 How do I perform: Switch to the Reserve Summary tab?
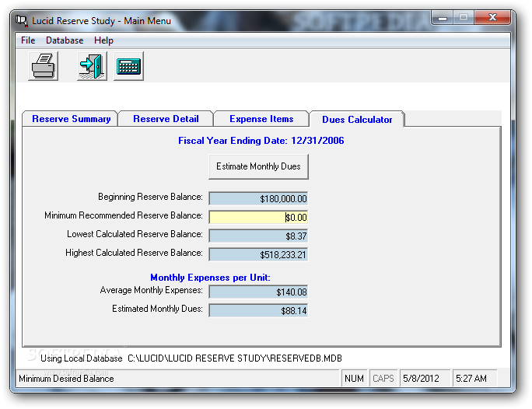coord(71,119)
